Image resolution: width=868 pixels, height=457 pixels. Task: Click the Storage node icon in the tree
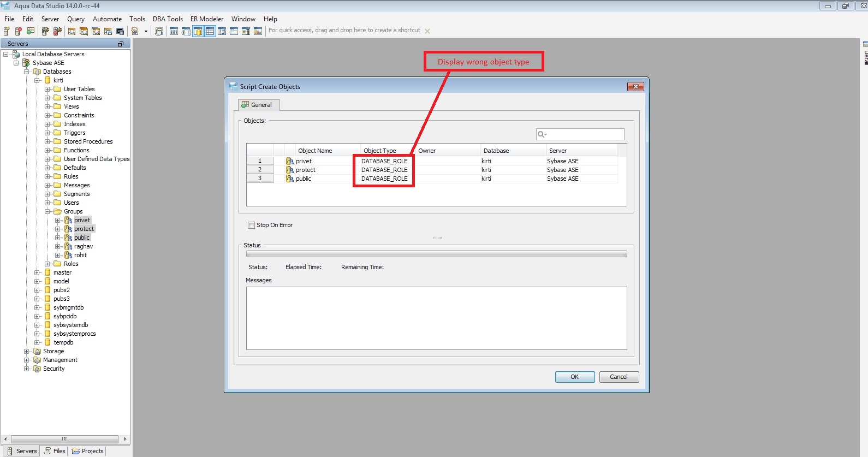click(x=37, y=351)
